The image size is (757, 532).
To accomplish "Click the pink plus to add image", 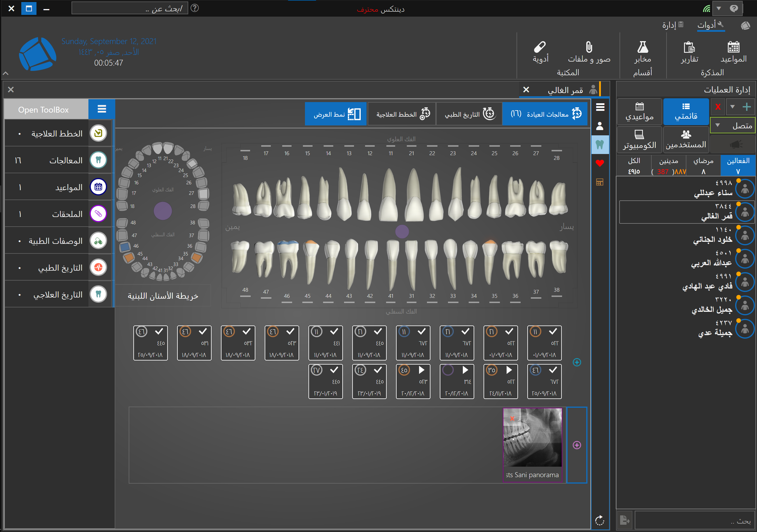I will point(577,445).
